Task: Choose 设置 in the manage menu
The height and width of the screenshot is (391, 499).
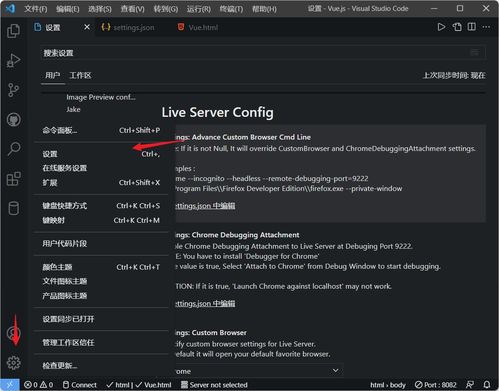Action: coord(101,154)
